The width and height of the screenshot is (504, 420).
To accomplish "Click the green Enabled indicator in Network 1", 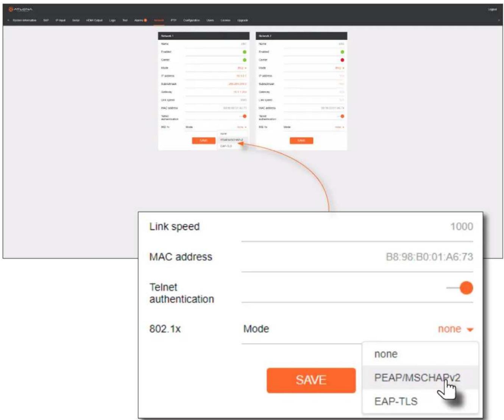I will pyautogui.click(x=245, y=52).
